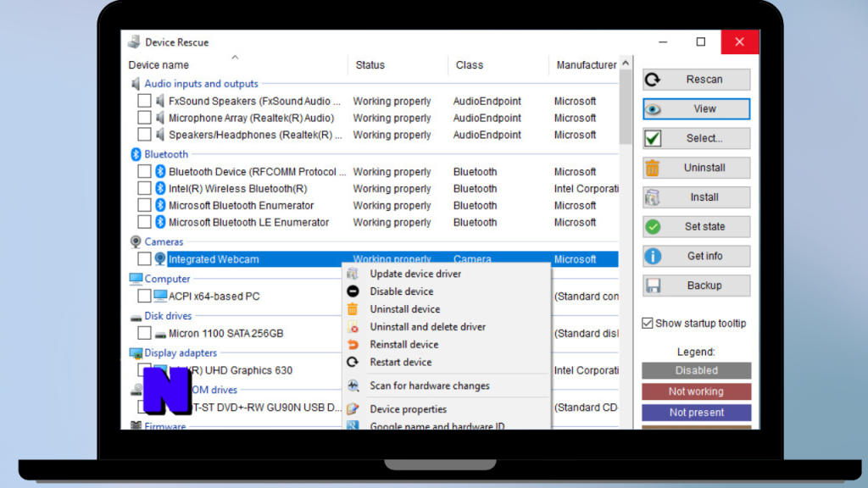This screenshot has width=868, height=488.
Task: Collapse the Display adapters group header
Action: [181, 353]
